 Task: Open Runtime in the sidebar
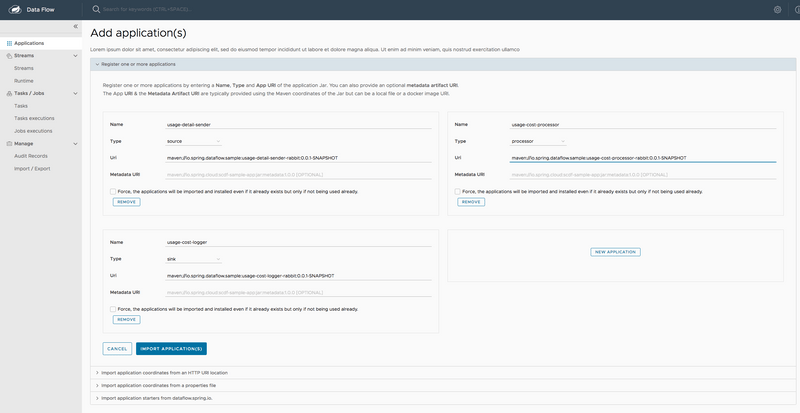click(24, 81)
